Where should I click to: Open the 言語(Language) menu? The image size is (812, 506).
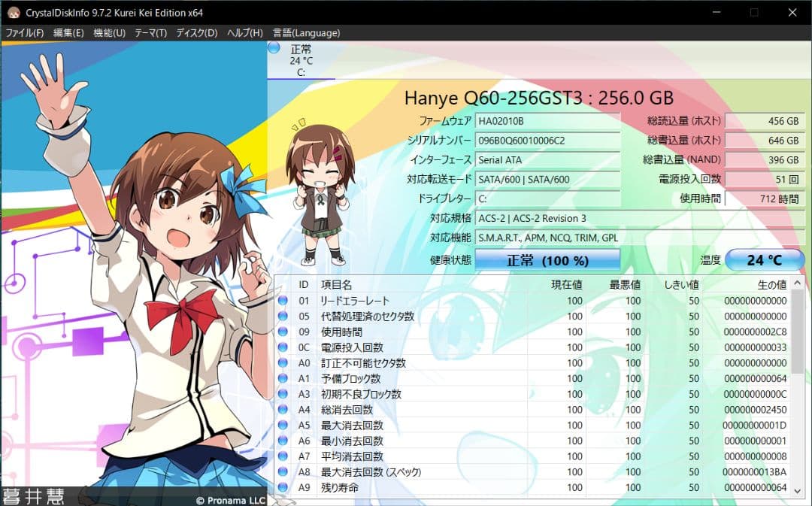(307, 32)
